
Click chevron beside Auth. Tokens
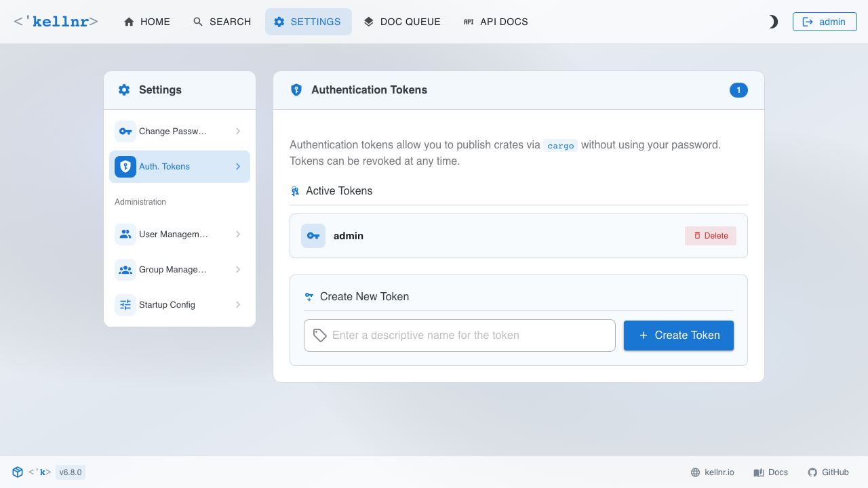click(238, 167)
